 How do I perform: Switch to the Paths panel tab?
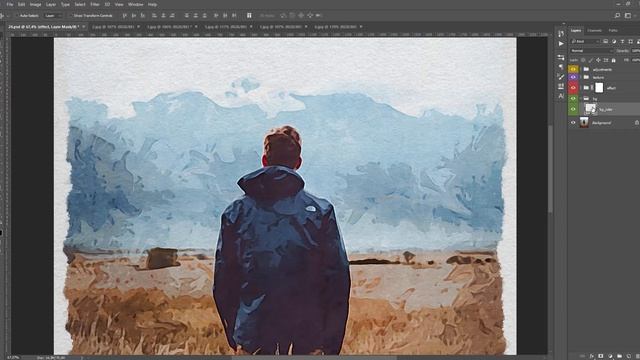pyautogui.click(x=613, y=31)
